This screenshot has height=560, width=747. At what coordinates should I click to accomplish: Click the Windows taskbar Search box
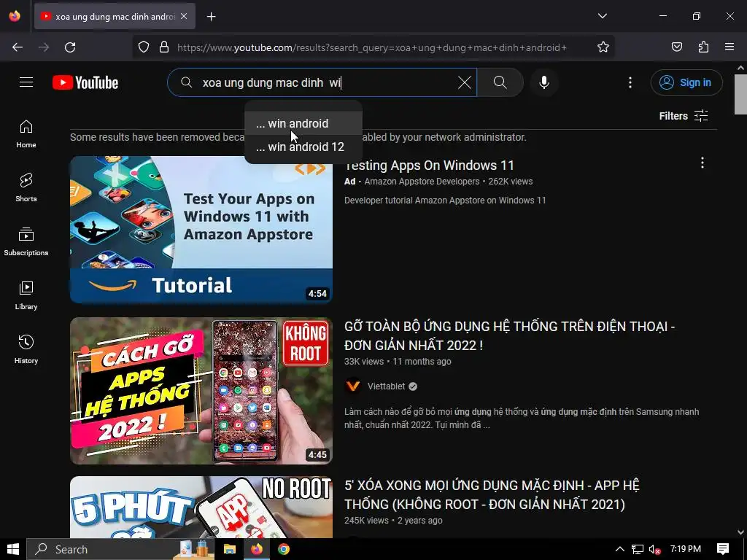122,549
